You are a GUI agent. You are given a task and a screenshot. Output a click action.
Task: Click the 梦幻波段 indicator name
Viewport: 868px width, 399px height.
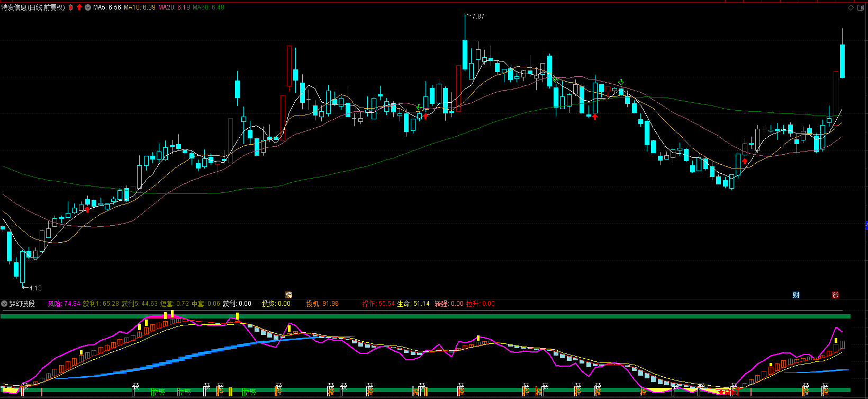(x=22, y=304)
